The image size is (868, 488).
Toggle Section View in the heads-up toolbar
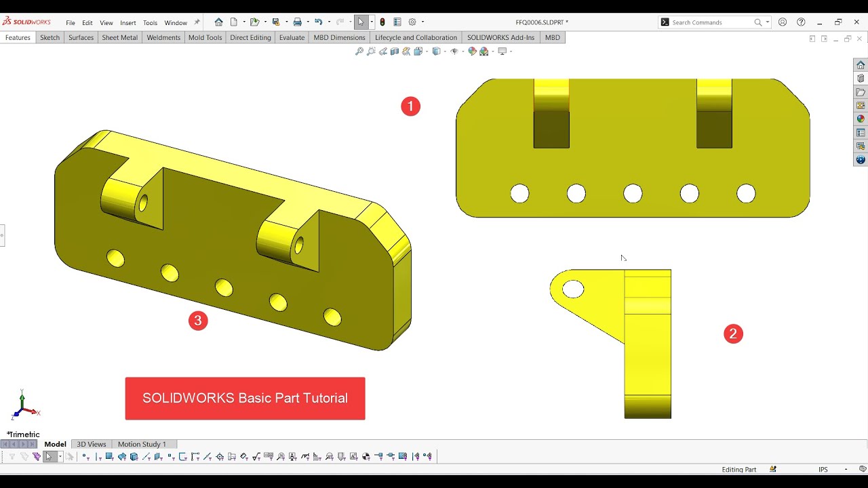(x=395, y=52)
